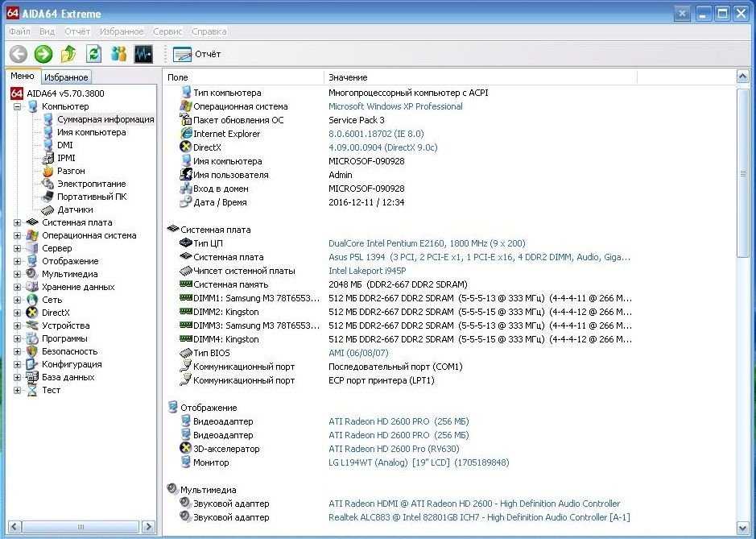
Task: Click the Internet Explorer icon in list
Action: (x=186, y=134)
